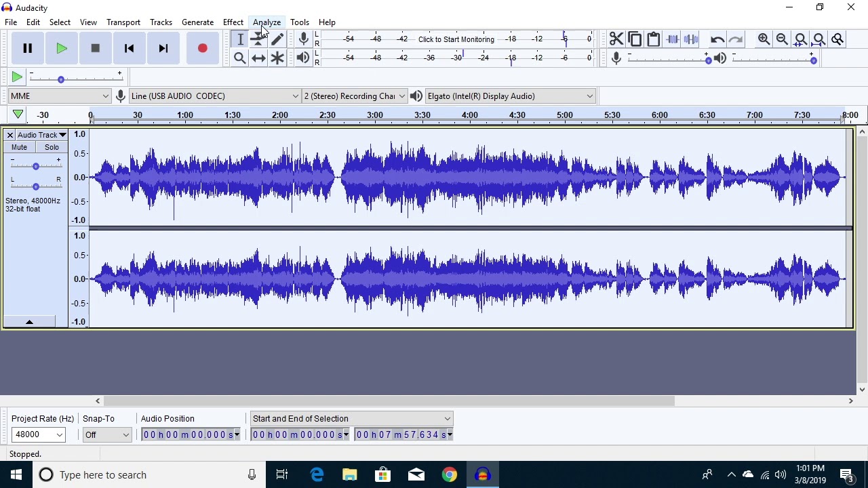Select the Zoom (magnifier) tool
The height and width of the screenshot is (488, 868).
pos(240,58)
